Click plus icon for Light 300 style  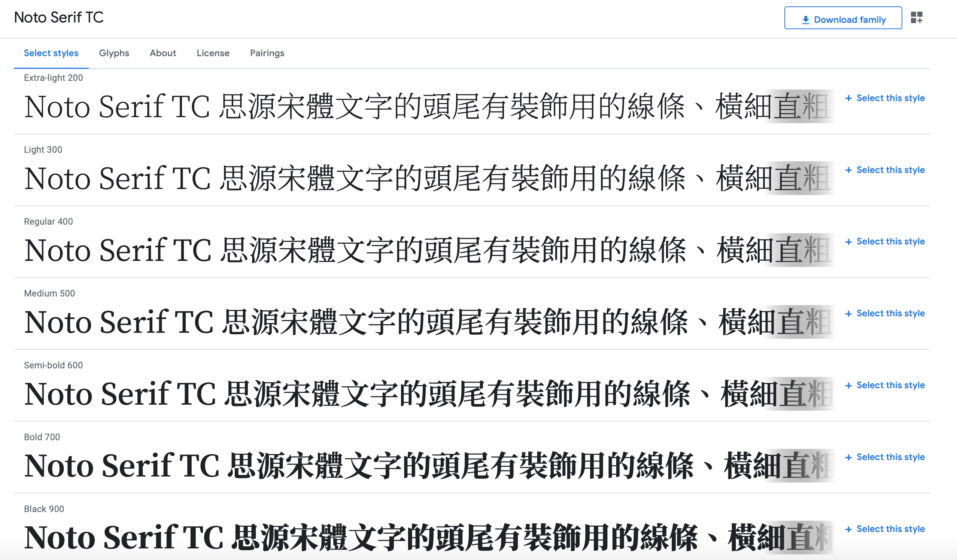pos(848,170)
